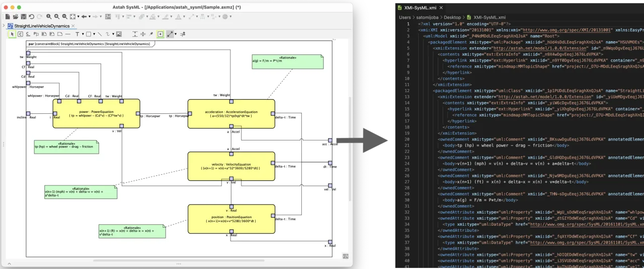Click the Undo arrow icon
The width and height of the screenshot is (644, 269).
31,17
